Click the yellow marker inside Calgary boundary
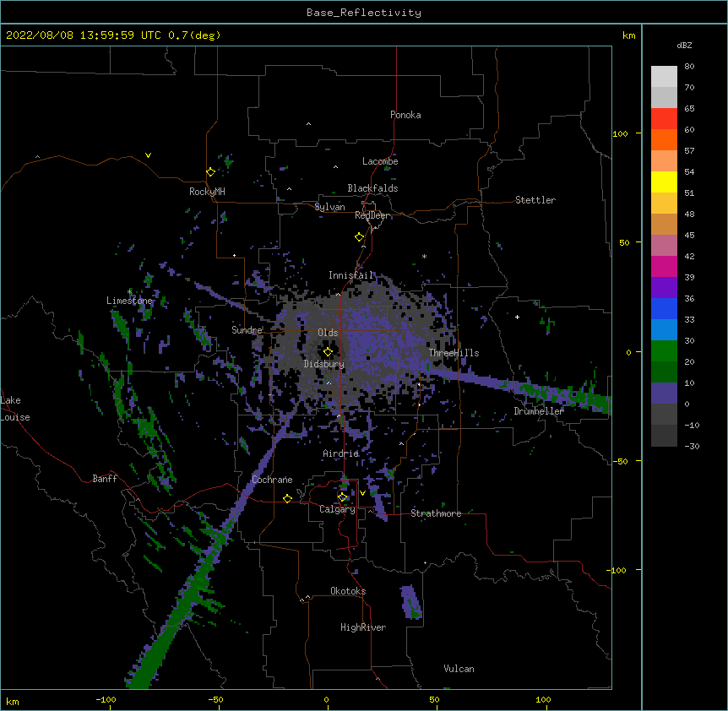This screenshot has height=711, width=728. click(342, 497)
